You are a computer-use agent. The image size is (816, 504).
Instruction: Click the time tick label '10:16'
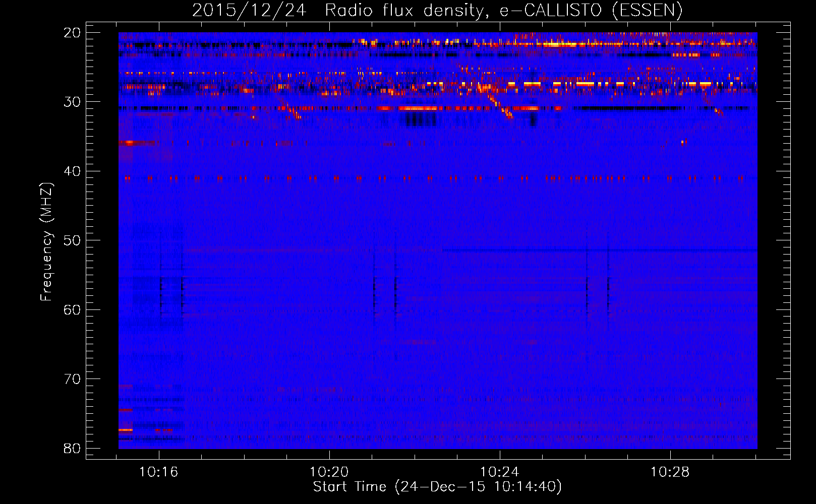click(159, 472)
